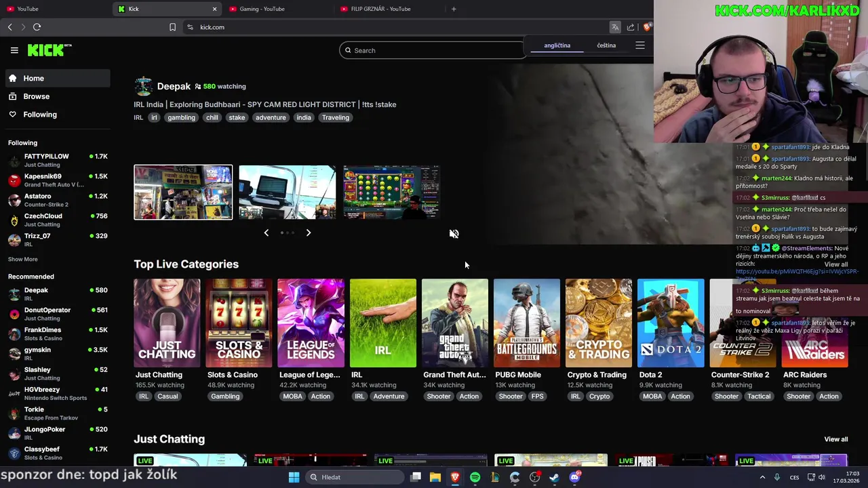Open Astatoro channel in sidebar

[x=57, y=200]
